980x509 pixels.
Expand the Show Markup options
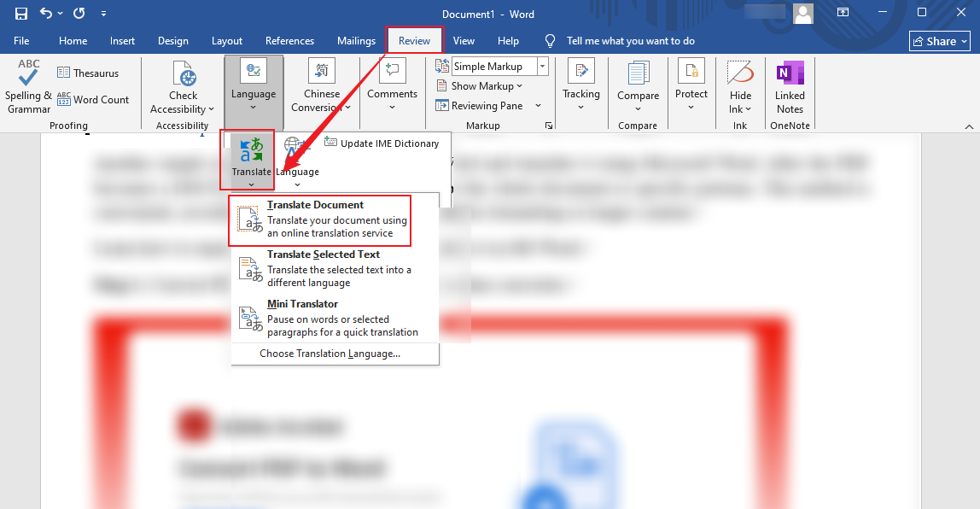[481, 85]
